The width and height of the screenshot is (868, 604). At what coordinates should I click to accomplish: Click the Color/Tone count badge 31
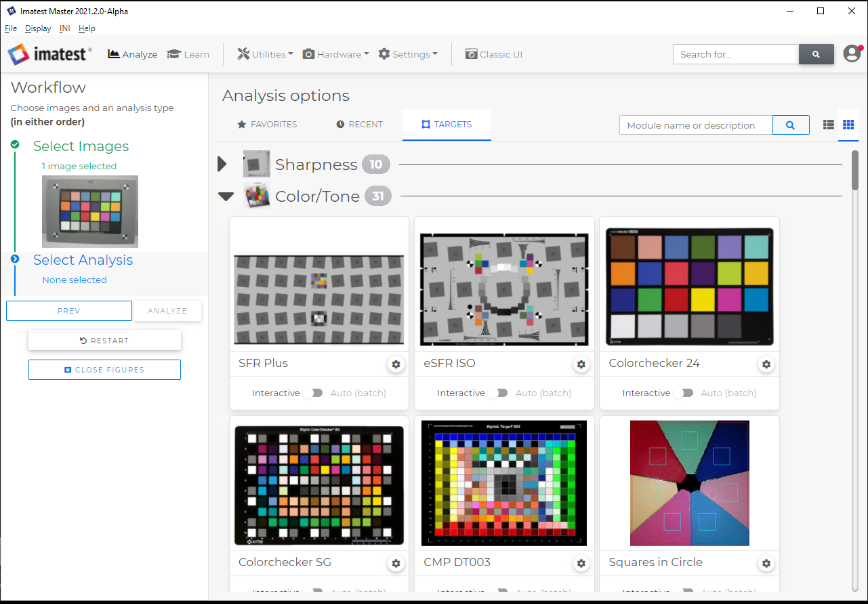point(378,196)
